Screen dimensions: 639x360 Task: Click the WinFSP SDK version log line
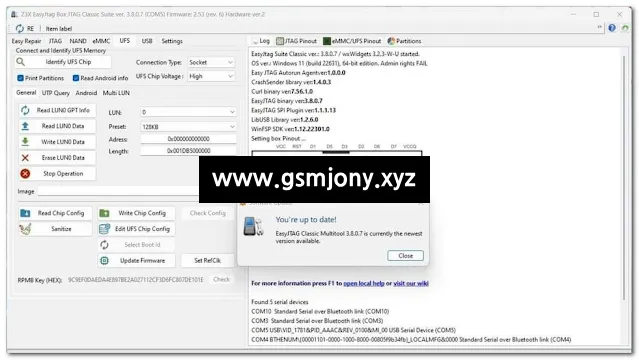[x=290, y=129]
